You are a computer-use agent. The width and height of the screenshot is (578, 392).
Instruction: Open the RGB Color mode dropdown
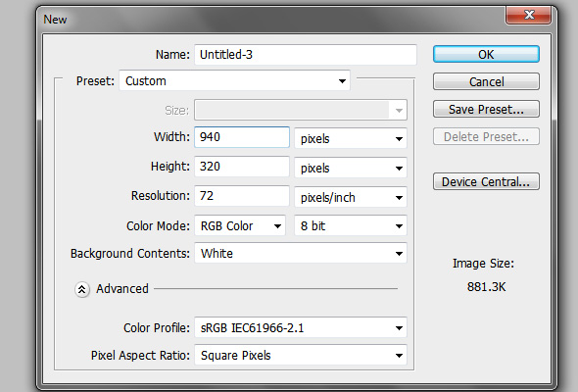240,225
